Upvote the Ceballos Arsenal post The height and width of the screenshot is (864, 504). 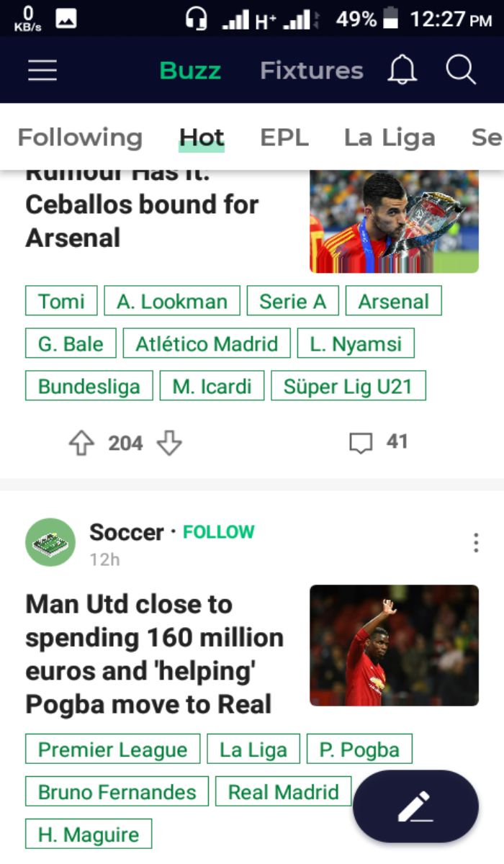81,443
